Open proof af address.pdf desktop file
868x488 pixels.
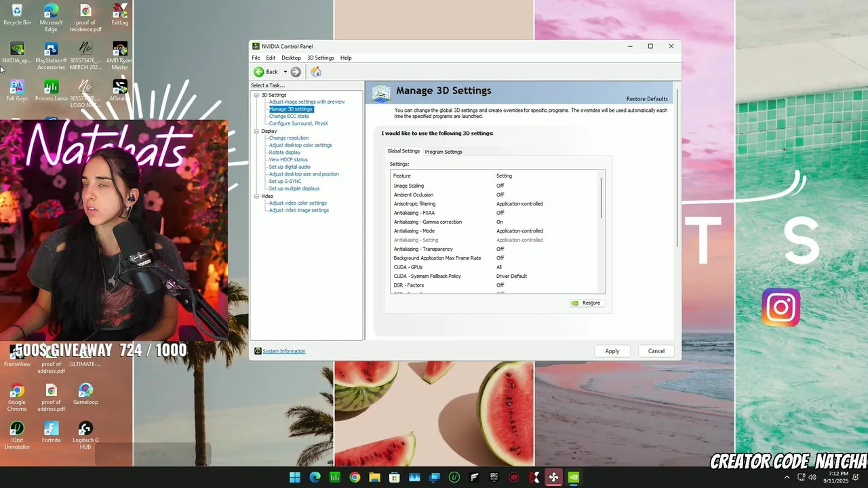pos(51,398)
